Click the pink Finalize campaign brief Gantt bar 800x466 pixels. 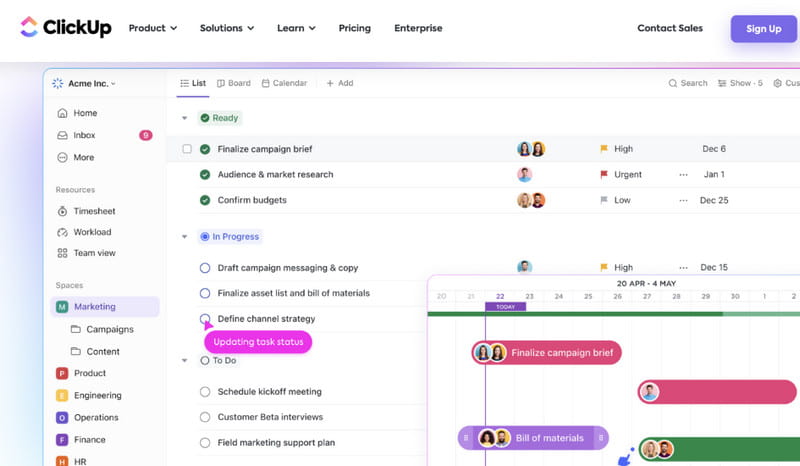pos(546,353)
